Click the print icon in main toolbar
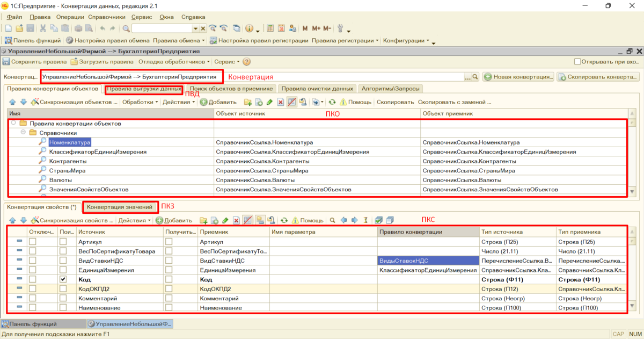 pos(78,28)
